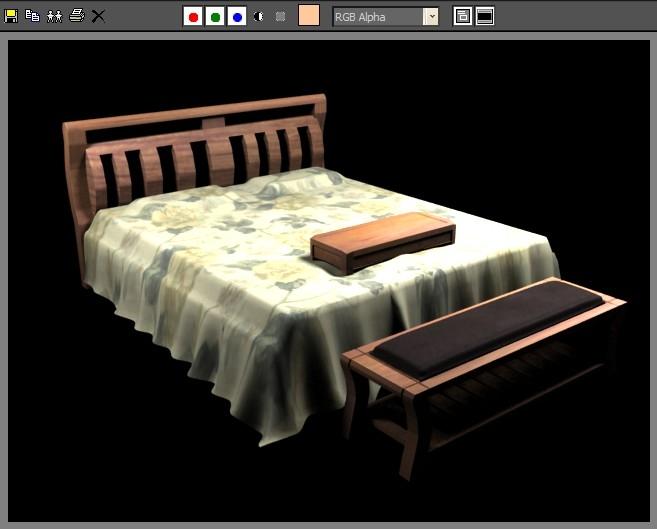
Task: Click the Save Image icon
Action: point(11,16)
